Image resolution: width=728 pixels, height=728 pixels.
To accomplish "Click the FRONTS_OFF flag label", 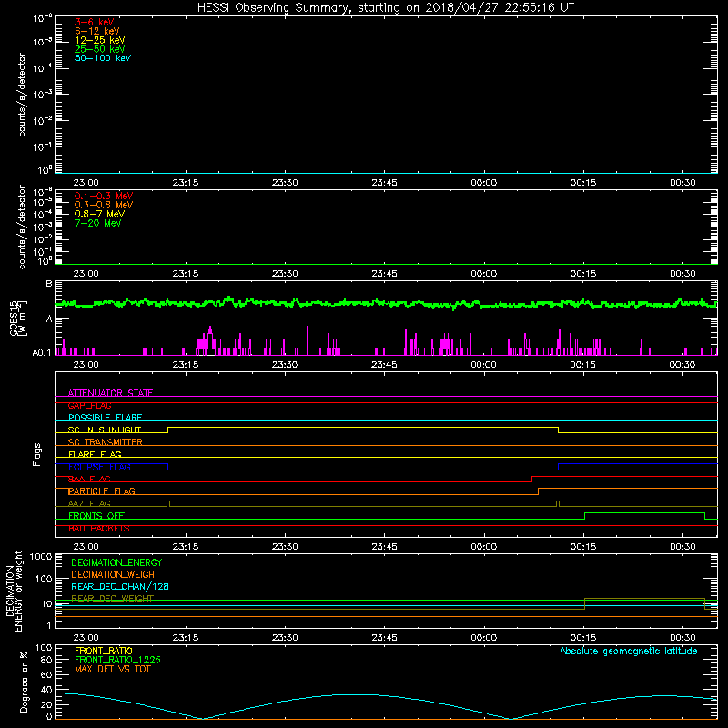I will (96, 516).
